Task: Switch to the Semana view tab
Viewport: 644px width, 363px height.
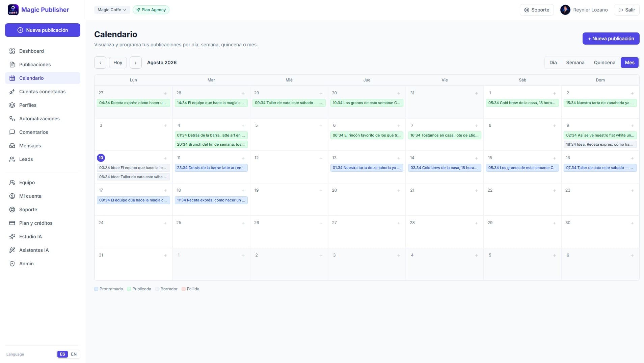Action: tap(575, 63)
